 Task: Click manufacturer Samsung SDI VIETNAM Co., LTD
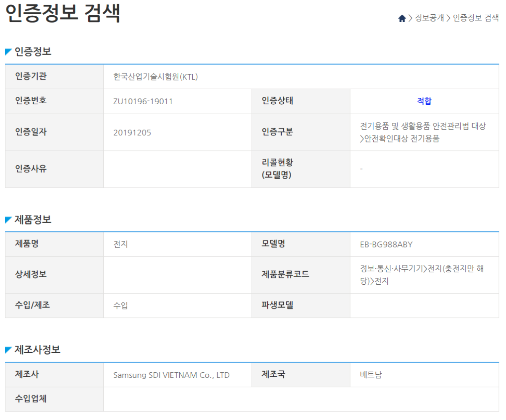coord(171,375)
